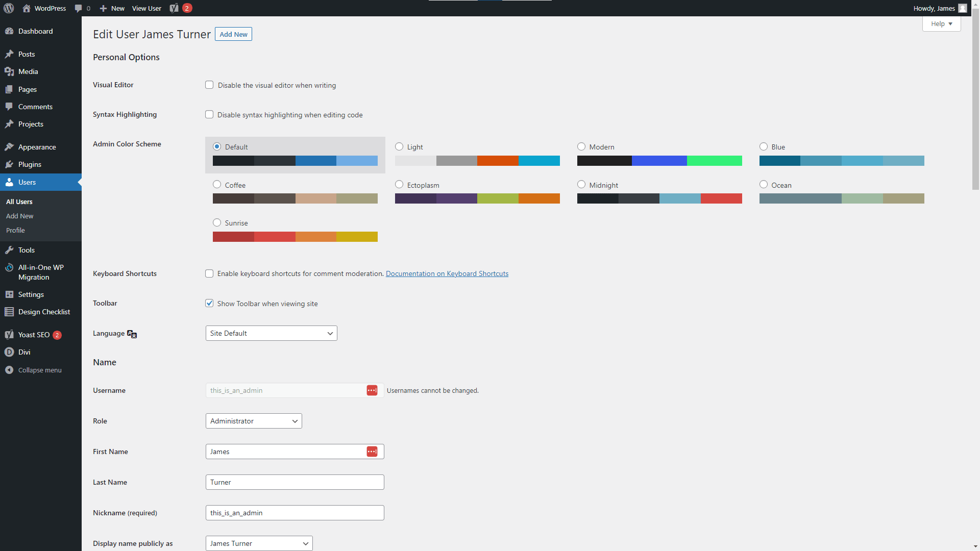Open Documentation on Keyboard Shortcuts link

tap(447, 273)
